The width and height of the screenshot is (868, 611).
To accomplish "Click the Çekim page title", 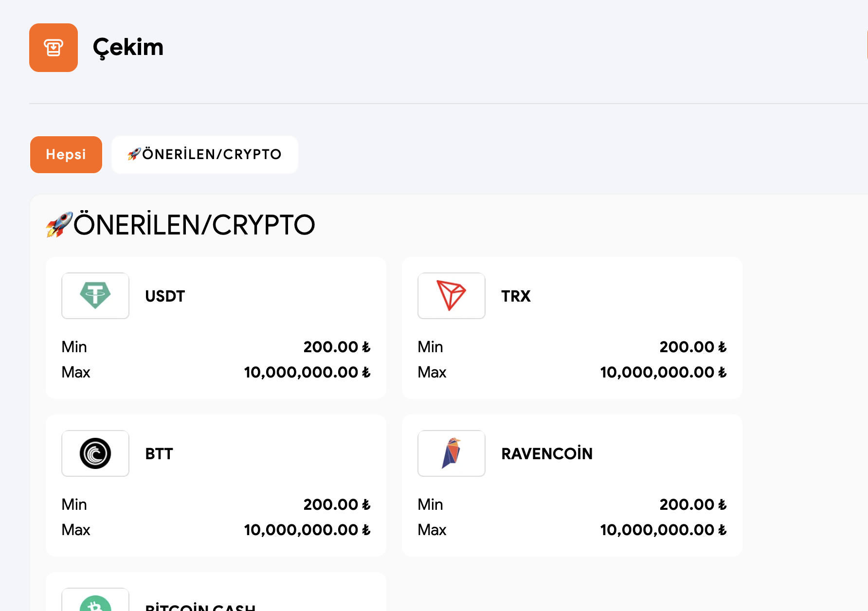I will tap(128, 48).
